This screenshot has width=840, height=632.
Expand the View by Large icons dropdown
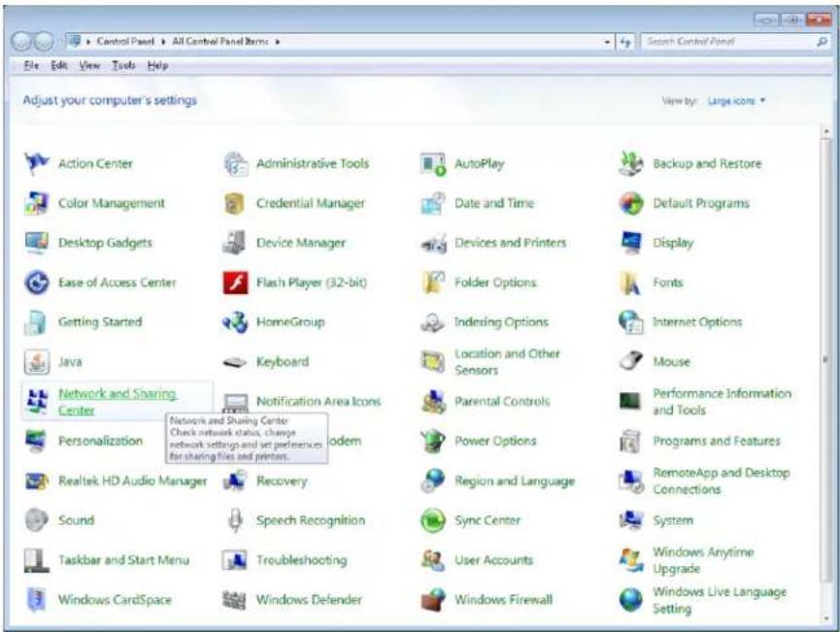(x=736, y=101)
